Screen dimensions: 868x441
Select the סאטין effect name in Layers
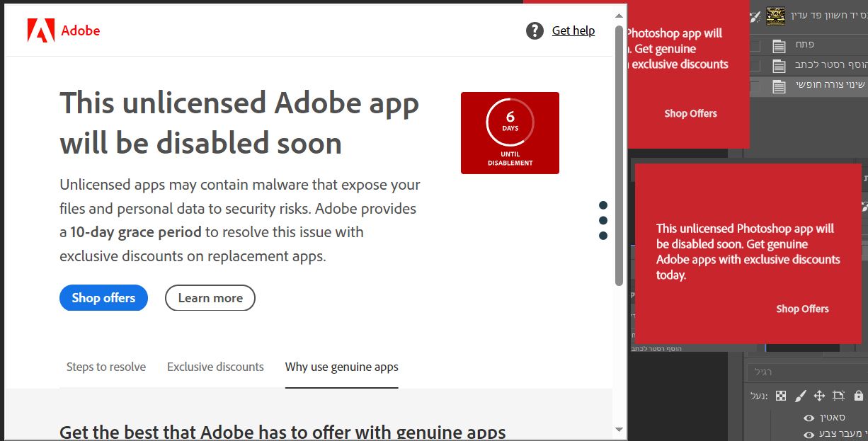[832, 418]
